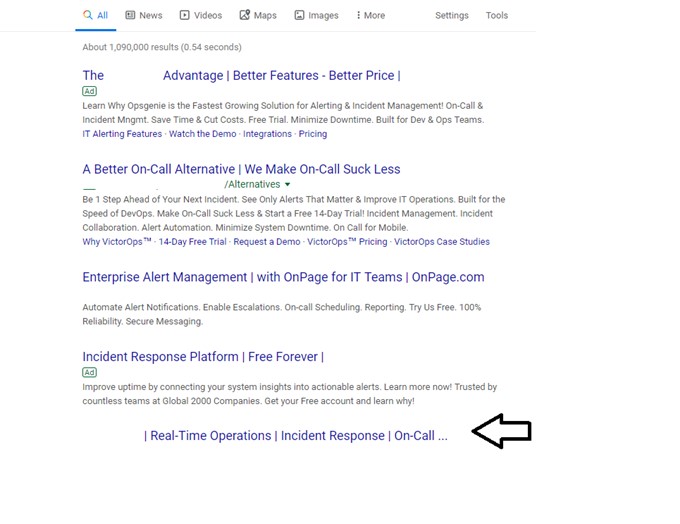Open the VictorOps Pricing sitelink
This screenshot has height=524, width=680.
(347, 242)
